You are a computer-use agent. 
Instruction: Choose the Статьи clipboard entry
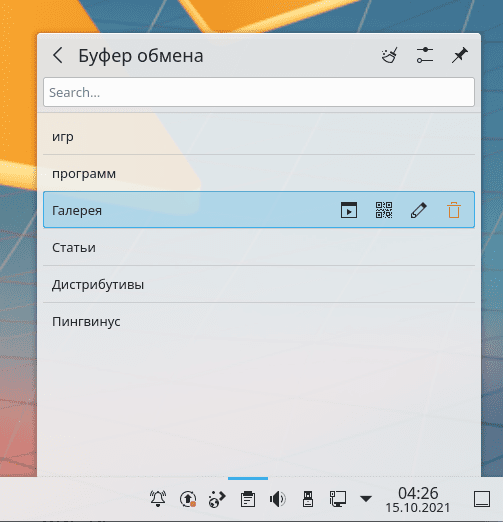[x=259, y=247]
